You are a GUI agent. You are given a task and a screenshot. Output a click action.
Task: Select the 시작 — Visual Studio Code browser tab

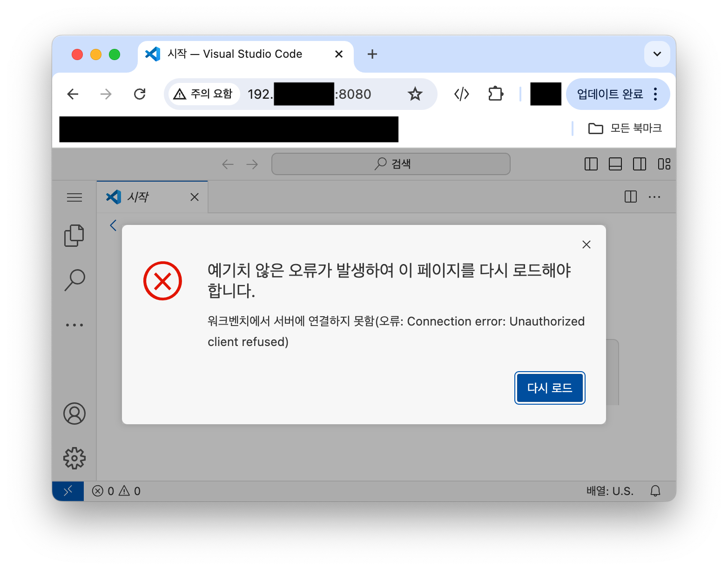pos(246,54)
